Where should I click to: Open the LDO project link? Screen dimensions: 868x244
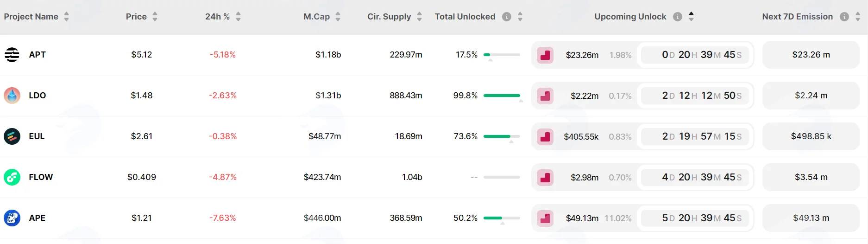[x=38, y=96]
